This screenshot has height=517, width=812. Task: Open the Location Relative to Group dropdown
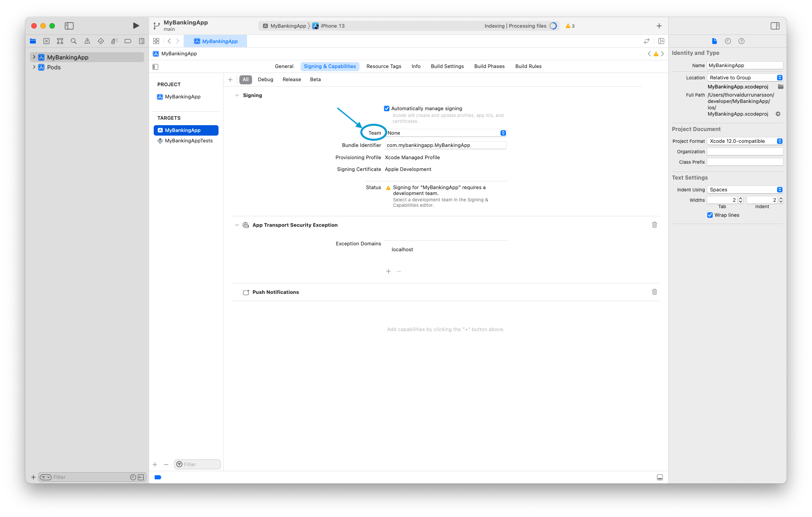pos(745,78)
